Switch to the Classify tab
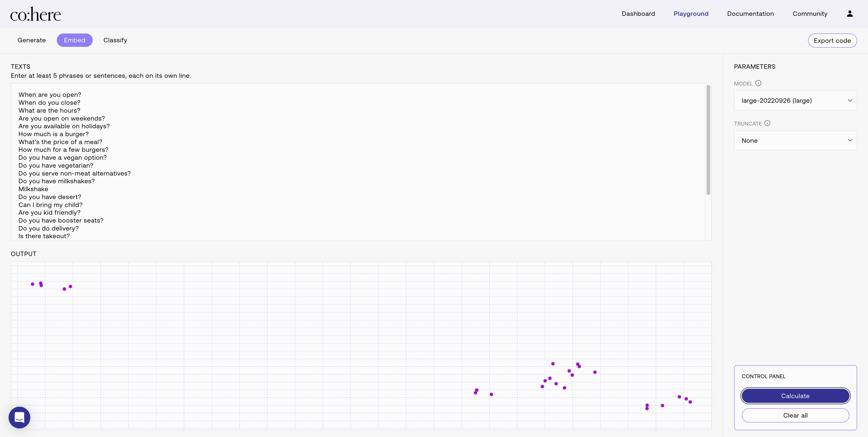The image size is (868, 437). [115, 40]
